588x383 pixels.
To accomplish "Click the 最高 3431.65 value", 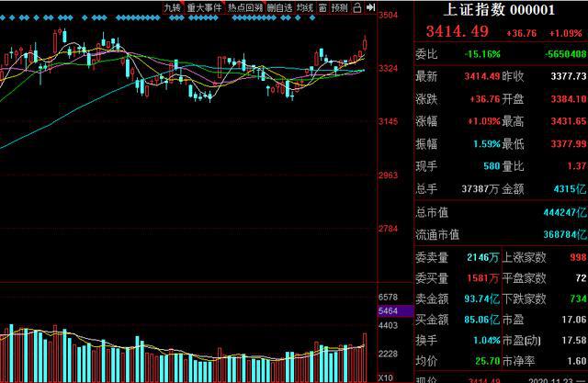I will pyautogui.click(x=568, y=121).
